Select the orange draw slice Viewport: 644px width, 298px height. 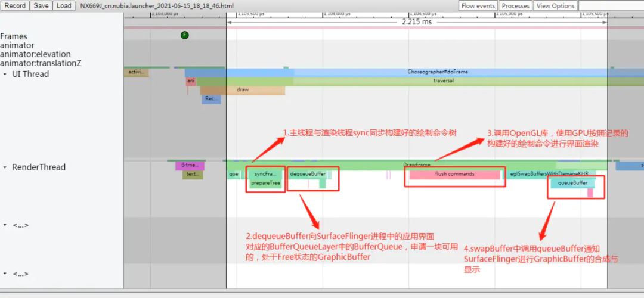click(x=242, y=90)
